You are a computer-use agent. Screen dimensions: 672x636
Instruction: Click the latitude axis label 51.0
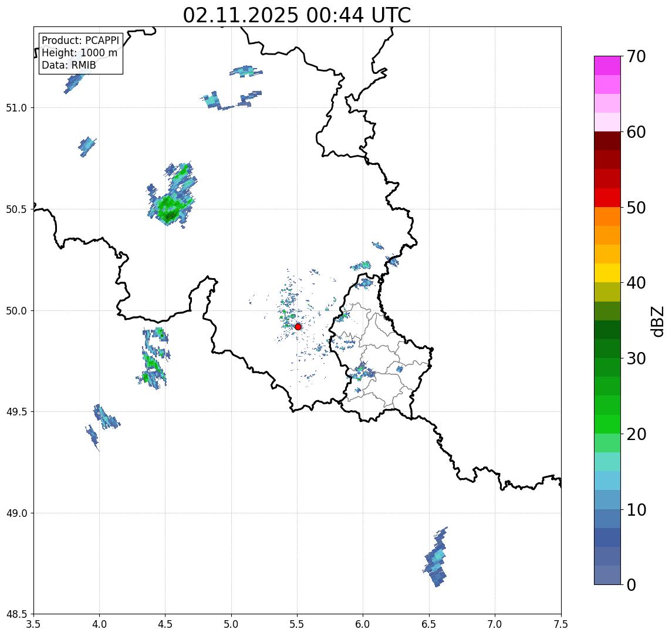point(16,108)
